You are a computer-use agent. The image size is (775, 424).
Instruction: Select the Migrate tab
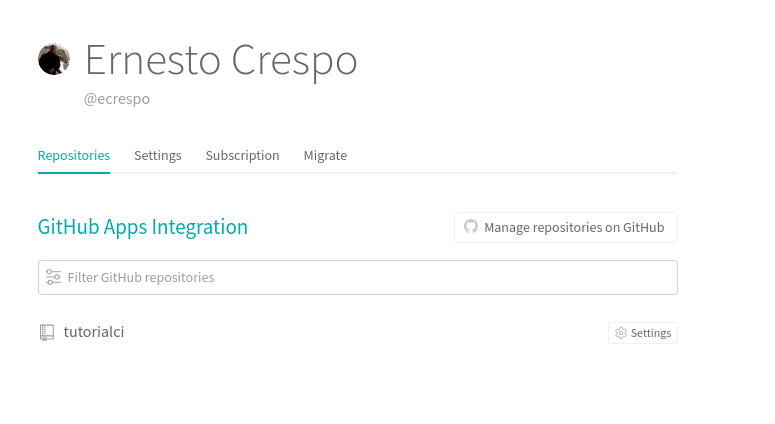[x=325, y=156]
